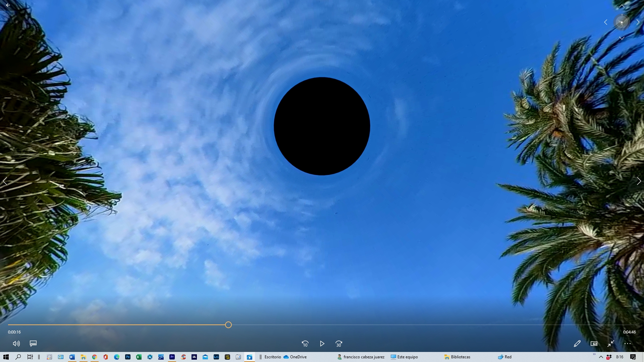Skip forward 30 seconds
Screen dimensions: 644x362
coord(339,344)
